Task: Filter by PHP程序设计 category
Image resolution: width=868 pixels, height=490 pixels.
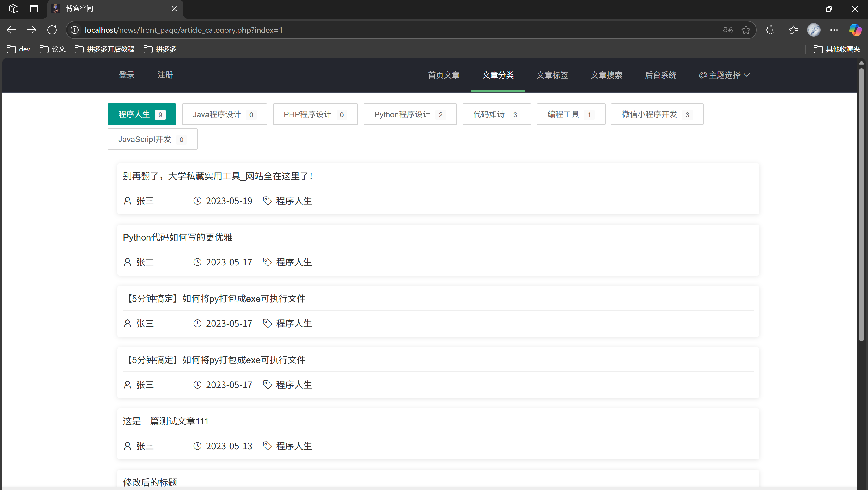Action: coord(315,114)
